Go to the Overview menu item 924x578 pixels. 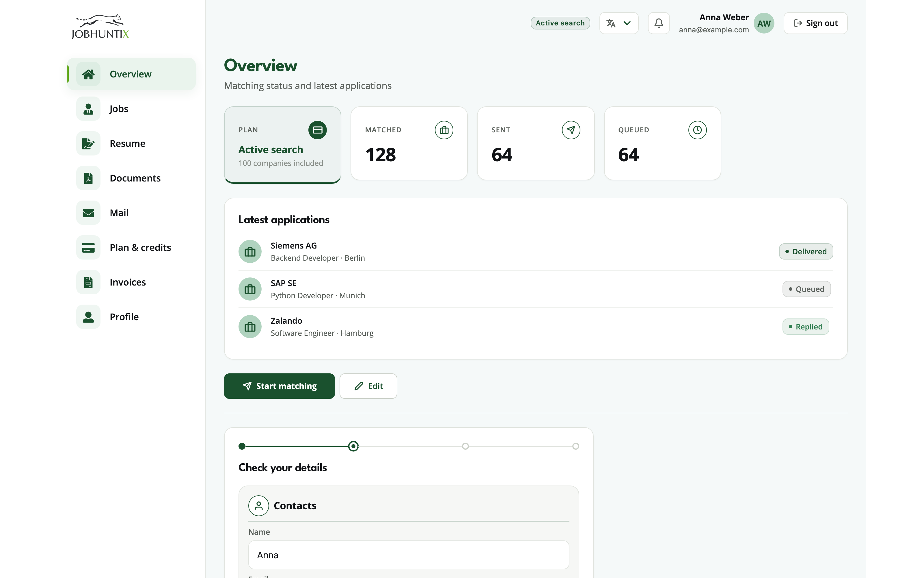[131, 74]
